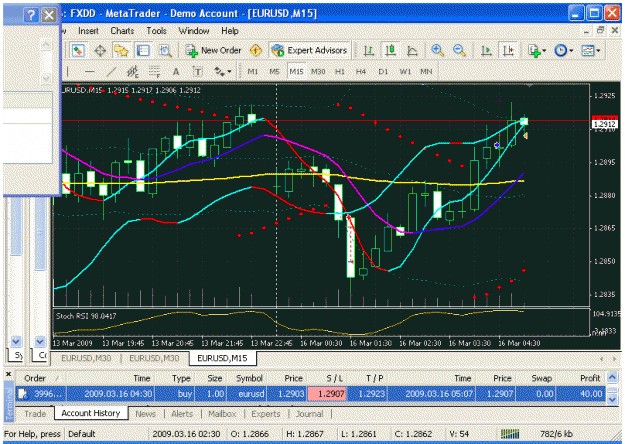The height and width of the screenshot is (444, 625).
Task: Select the Fibonacci retracement tool
Action: click(x=154, y=72)
